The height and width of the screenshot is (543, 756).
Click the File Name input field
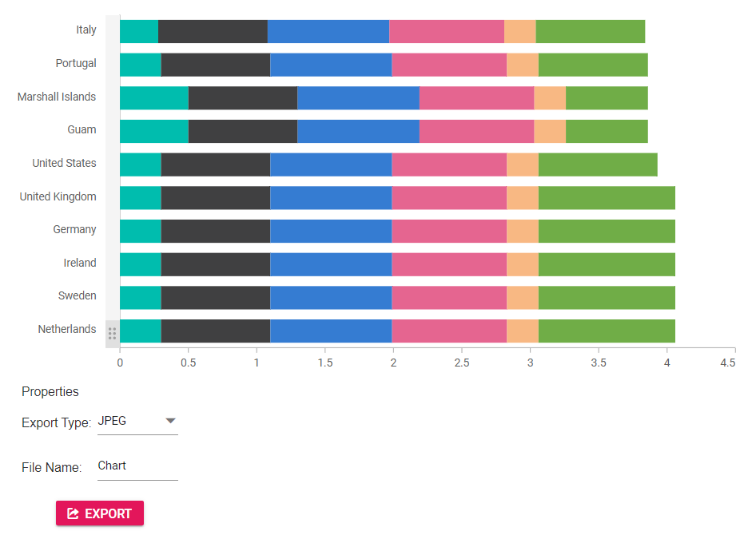(x=137, y=466)
